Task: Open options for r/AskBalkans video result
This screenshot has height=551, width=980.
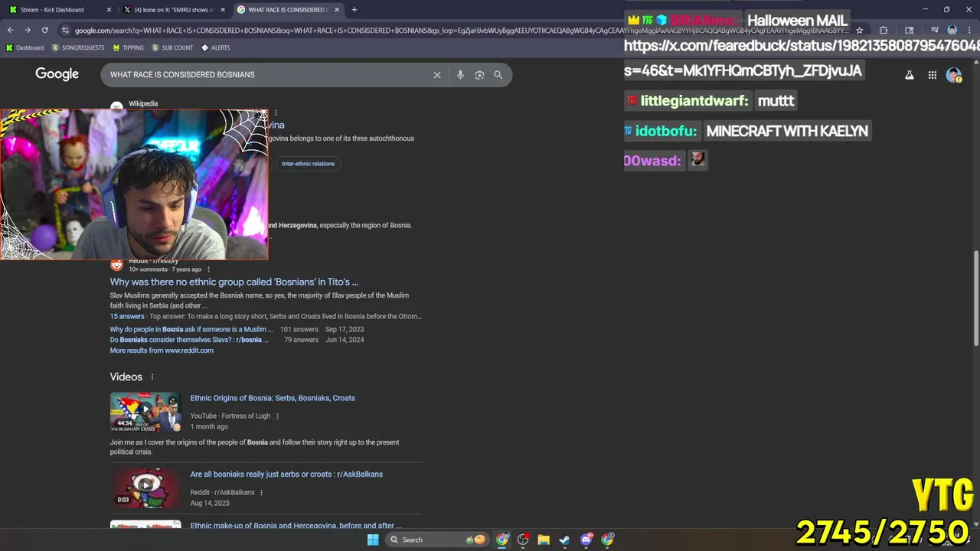Action: point(261,493)
